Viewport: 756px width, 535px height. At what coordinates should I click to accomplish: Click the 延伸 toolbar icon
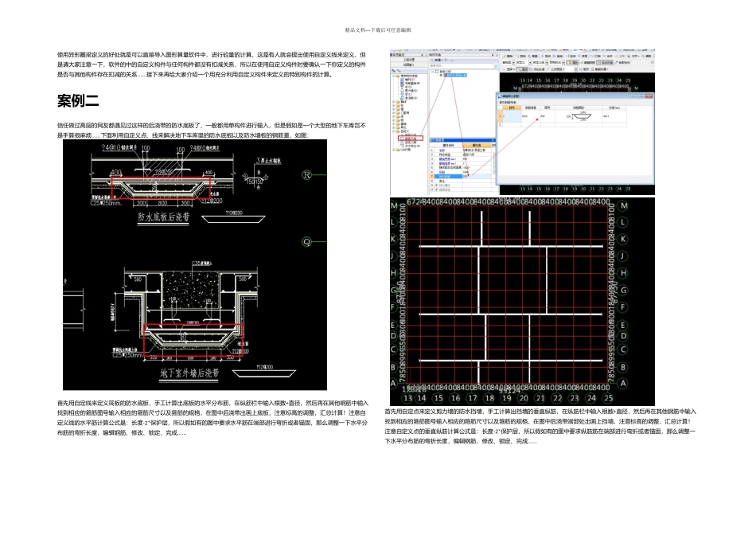click(571, 56)
